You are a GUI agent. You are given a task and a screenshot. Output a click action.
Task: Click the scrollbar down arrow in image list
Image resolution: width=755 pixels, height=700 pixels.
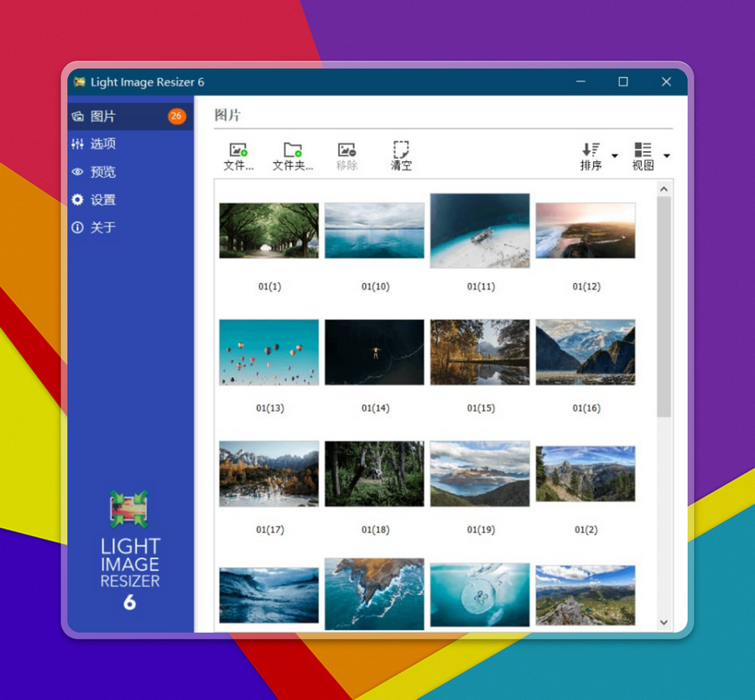664,622
